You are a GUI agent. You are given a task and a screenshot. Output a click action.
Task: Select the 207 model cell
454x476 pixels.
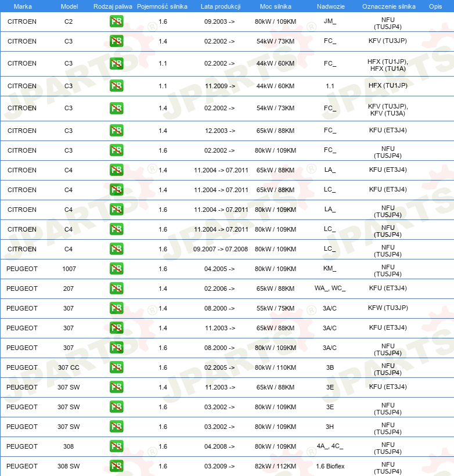(69, 289)
